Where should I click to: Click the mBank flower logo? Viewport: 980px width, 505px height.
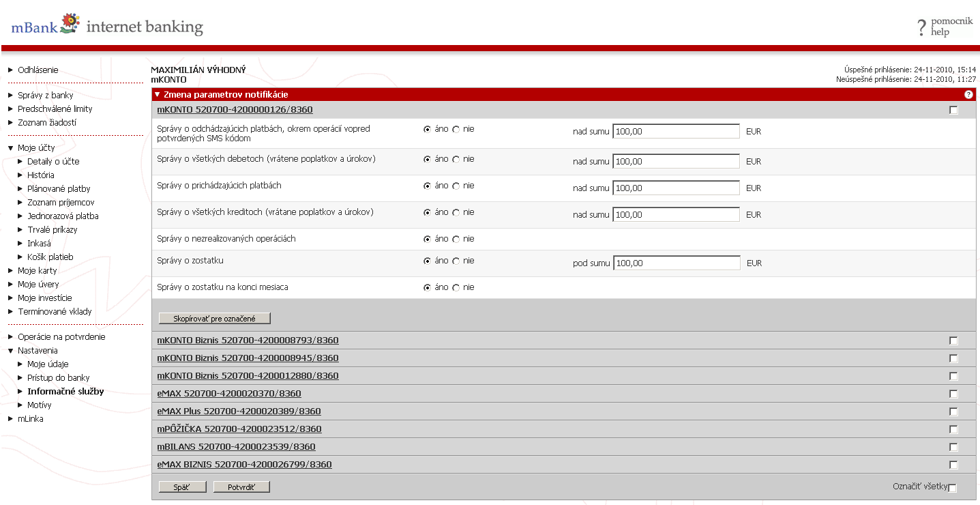pos(70,23)
